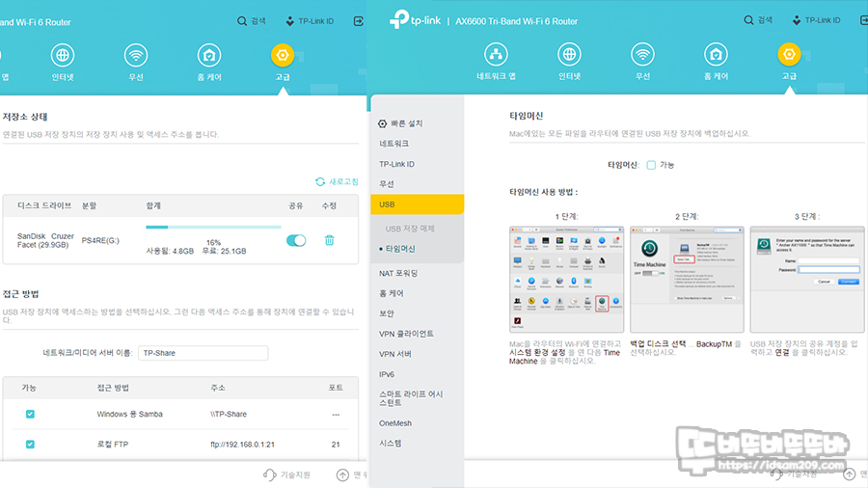
Task: Open TP-Link ID in right window header
Action: (817, 20)
